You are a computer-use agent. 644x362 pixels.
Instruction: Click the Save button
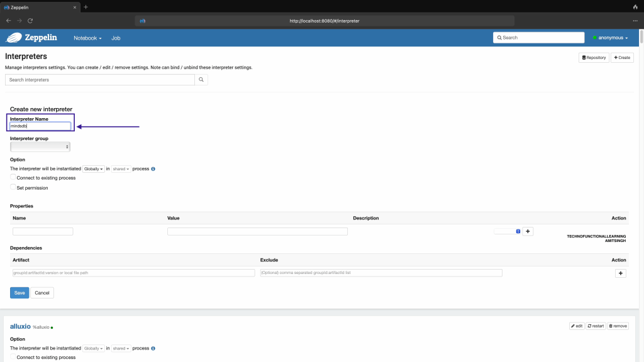pos(19,293)
